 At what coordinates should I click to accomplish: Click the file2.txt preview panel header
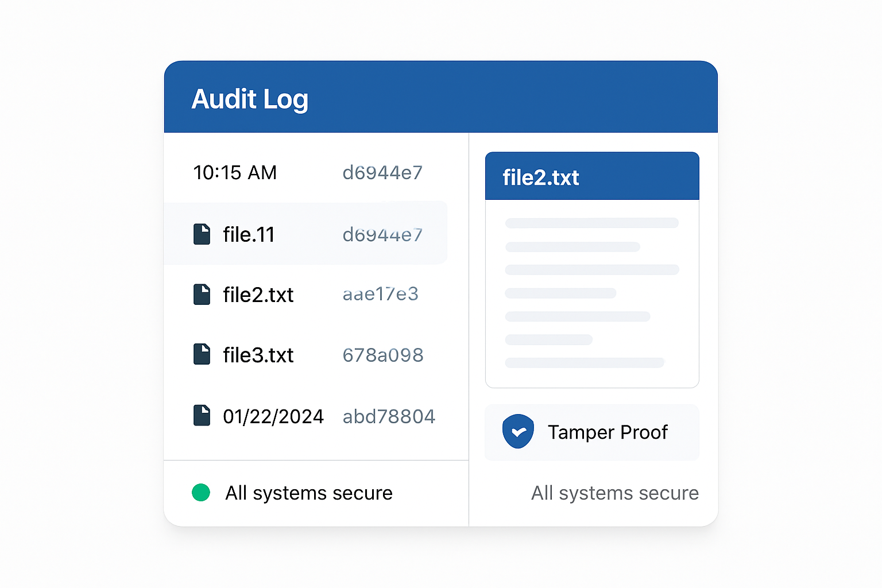click(592, 176)
